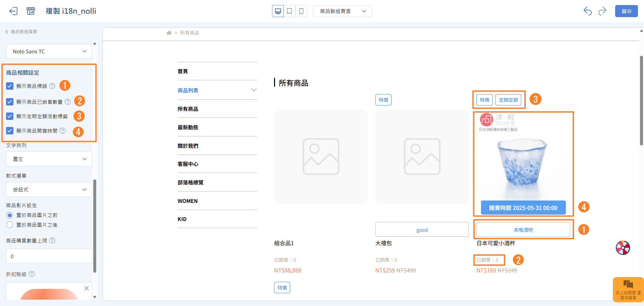Uncheck 顯示商品標語 checkbox
The image size is (644, 306).
click(10, 86)
